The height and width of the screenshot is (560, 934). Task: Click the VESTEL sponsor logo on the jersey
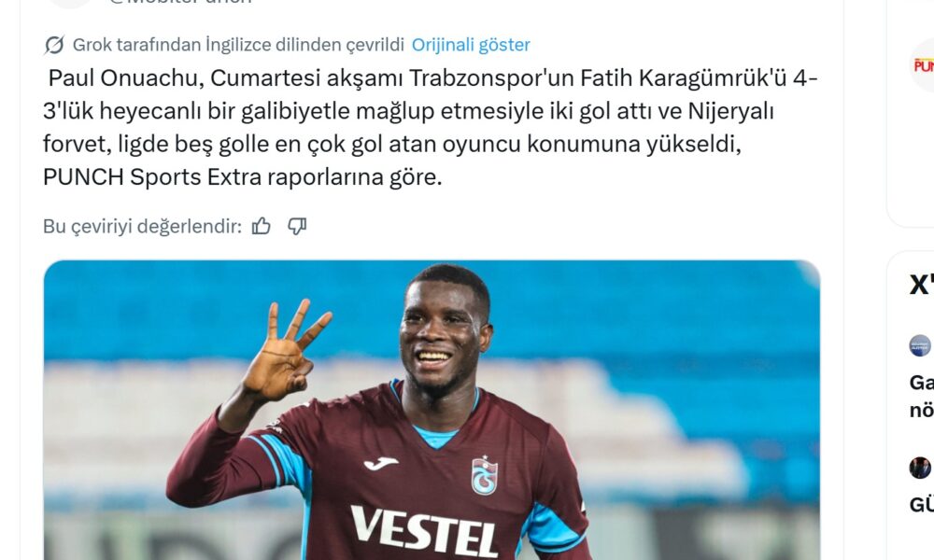423,531
